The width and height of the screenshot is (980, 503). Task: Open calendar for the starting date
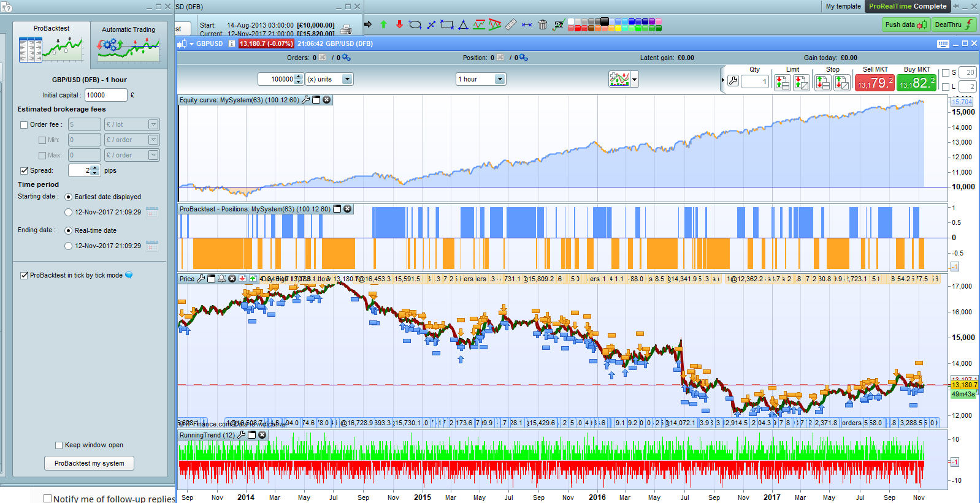pyautogui.click(x=152, y=212)
